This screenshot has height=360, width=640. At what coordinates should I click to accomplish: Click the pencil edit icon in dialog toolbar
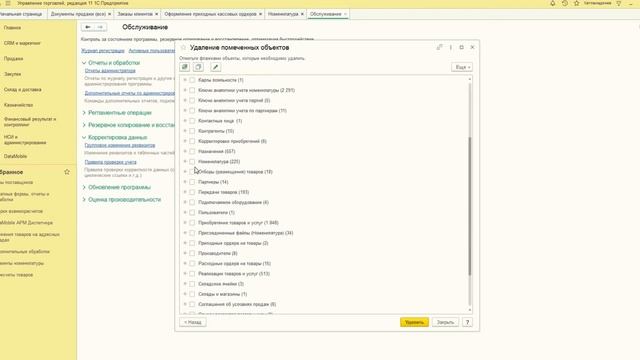point(216,67)
